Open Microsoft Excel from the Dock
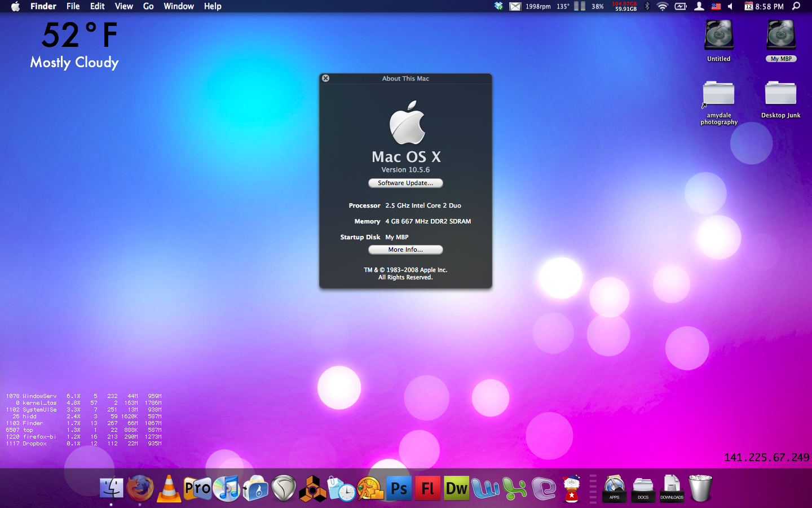Viewport: 812px width, 508px height. coord(514,488)
